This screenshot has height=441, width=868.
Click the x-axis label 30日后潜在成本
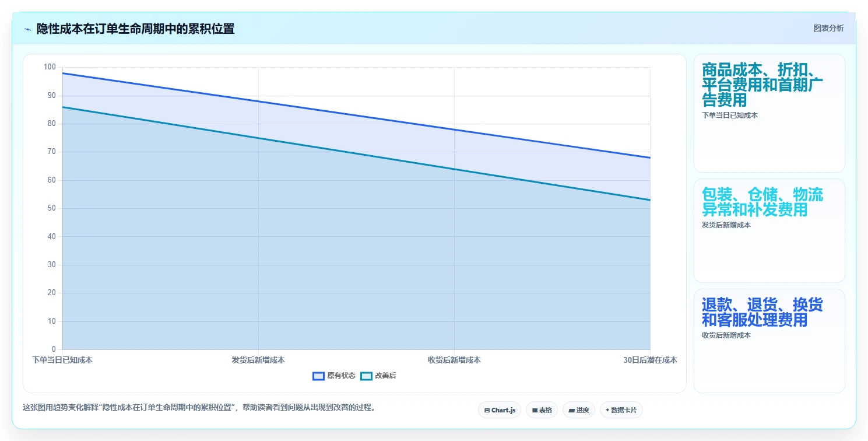[x=650, y=360]
